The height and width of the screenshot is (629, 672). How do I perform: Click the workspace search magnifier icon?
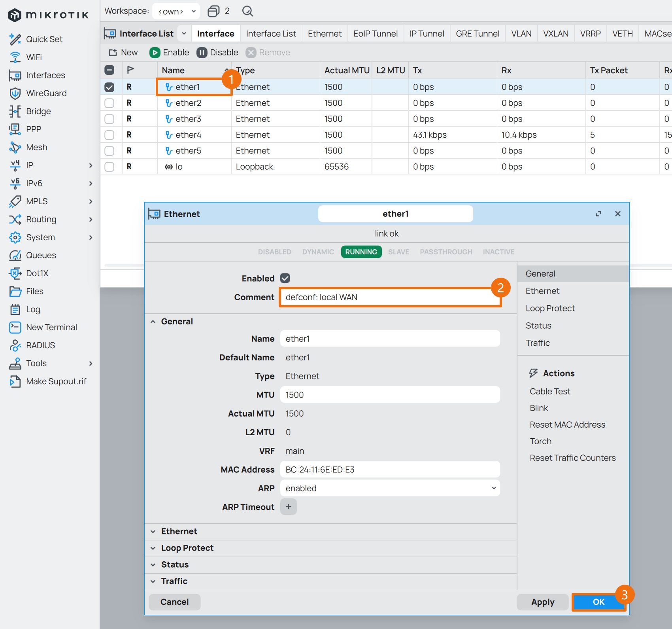point(247,11)
